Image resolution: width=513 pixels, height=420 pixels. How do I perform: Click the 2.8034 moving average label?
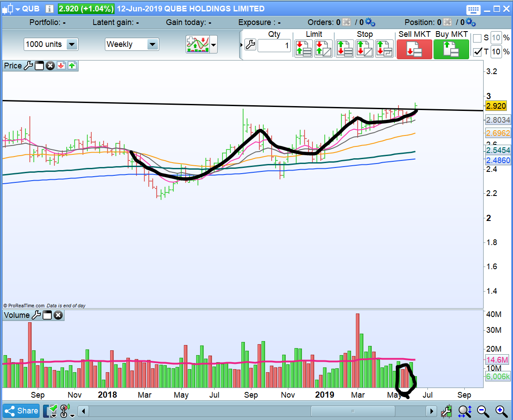tap(498, 120)
